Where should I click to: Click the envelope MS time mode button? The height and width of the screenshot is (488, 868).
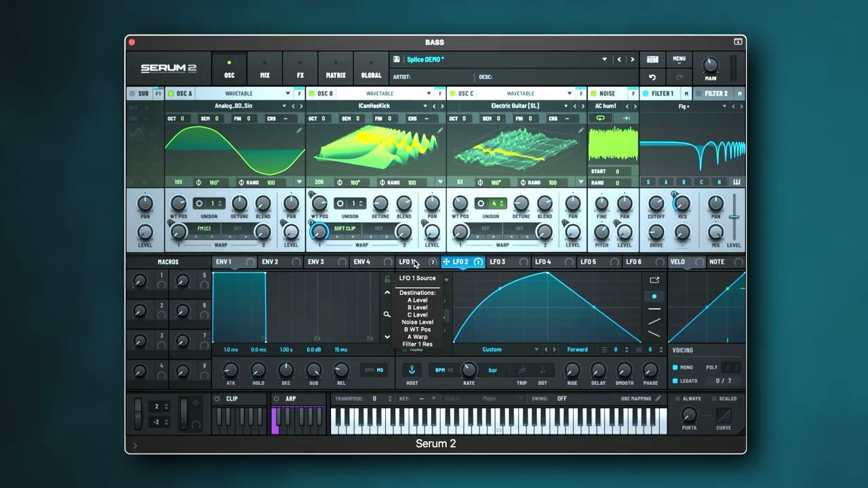point(380,370)
